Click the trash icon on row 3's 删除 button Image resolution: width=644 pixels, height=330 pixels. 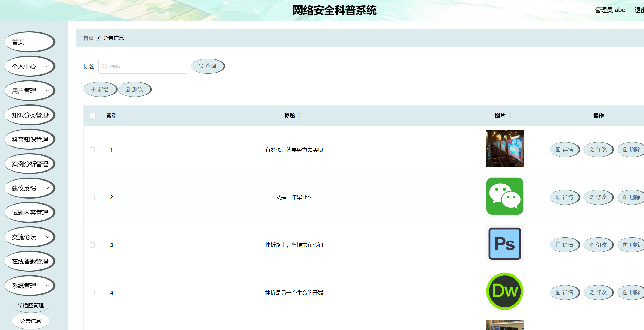625,245
